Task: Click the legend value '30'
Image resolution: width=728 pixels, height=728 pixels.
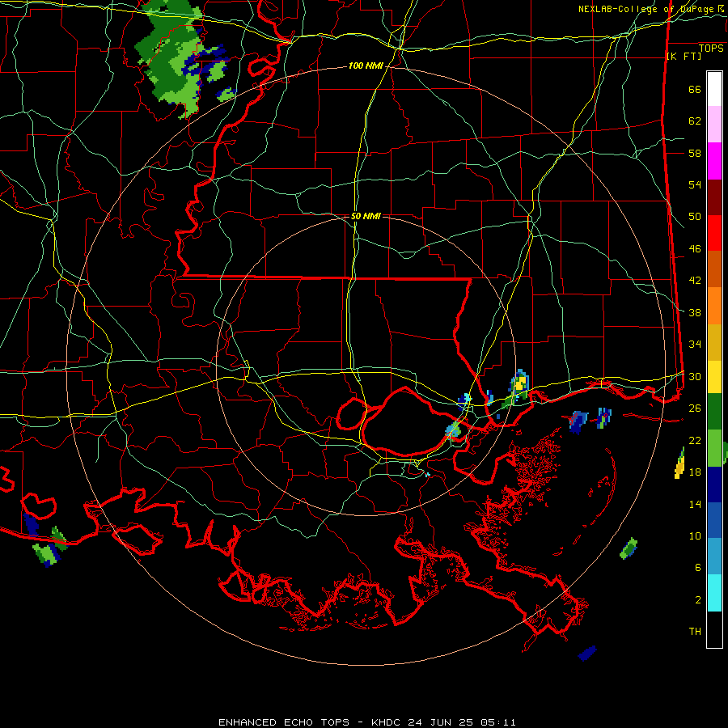Action: [x=695, y=376]
